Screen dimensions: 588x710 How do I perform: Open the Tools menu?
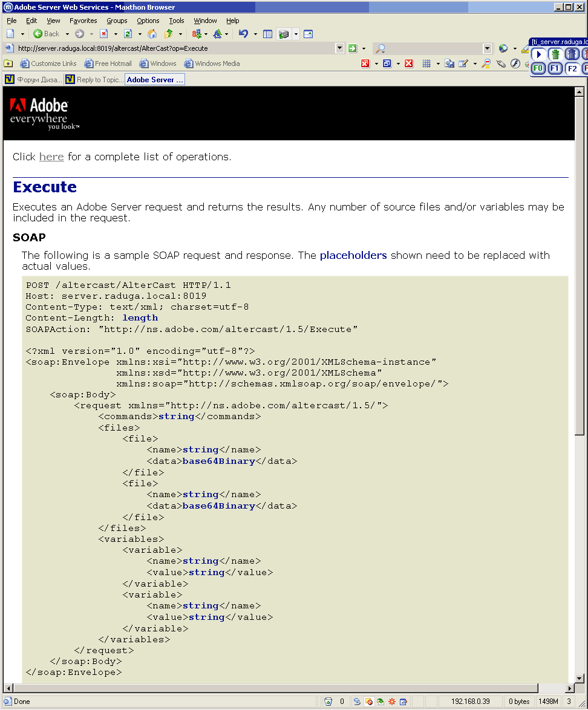click(177, 21)
